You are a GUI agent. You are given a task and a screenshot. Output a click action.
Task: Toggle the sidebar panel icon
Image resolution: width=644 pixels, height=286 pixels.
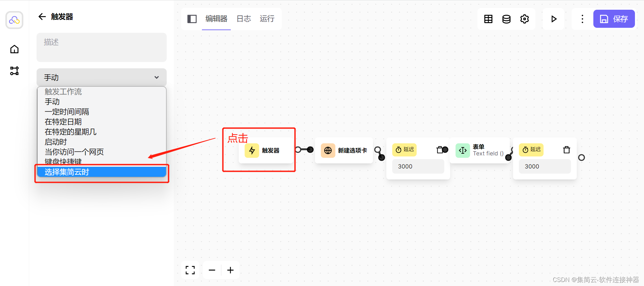192,19
